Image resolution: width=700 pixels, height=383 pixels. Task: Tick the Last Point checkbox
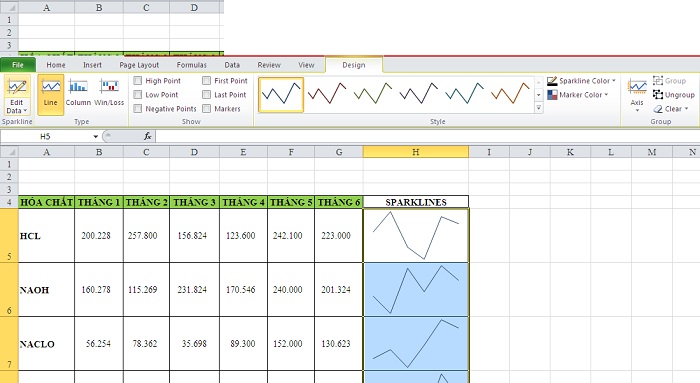206,95
